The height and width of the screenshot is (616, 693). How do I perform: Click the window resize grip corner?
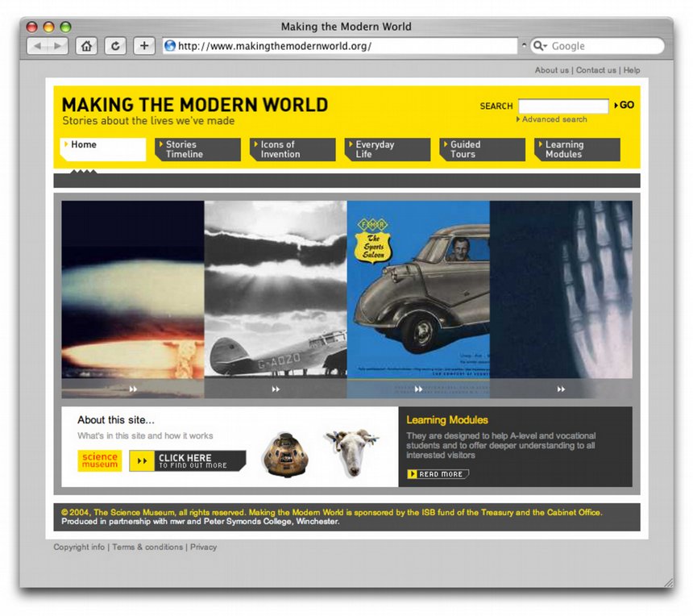click(x=667, y=581)
